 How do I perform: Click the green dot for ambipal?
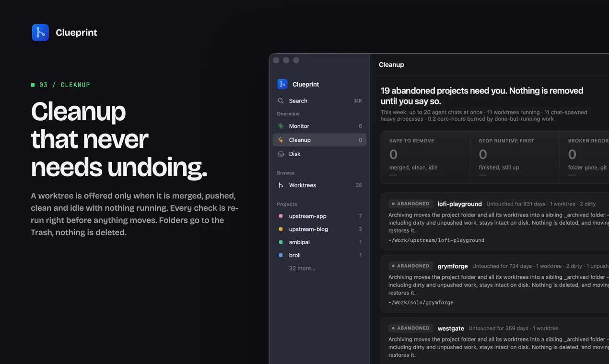[281, 242]
